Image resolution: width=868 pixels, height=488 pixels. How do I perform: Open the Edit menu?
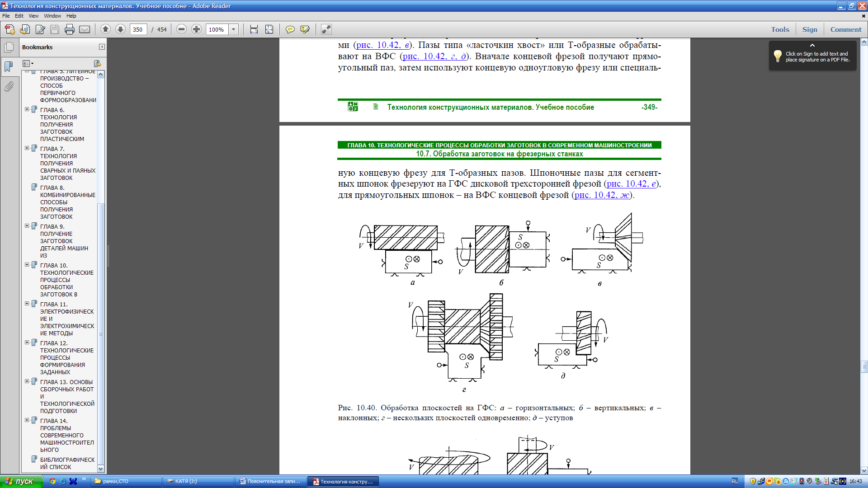(19, 16)
